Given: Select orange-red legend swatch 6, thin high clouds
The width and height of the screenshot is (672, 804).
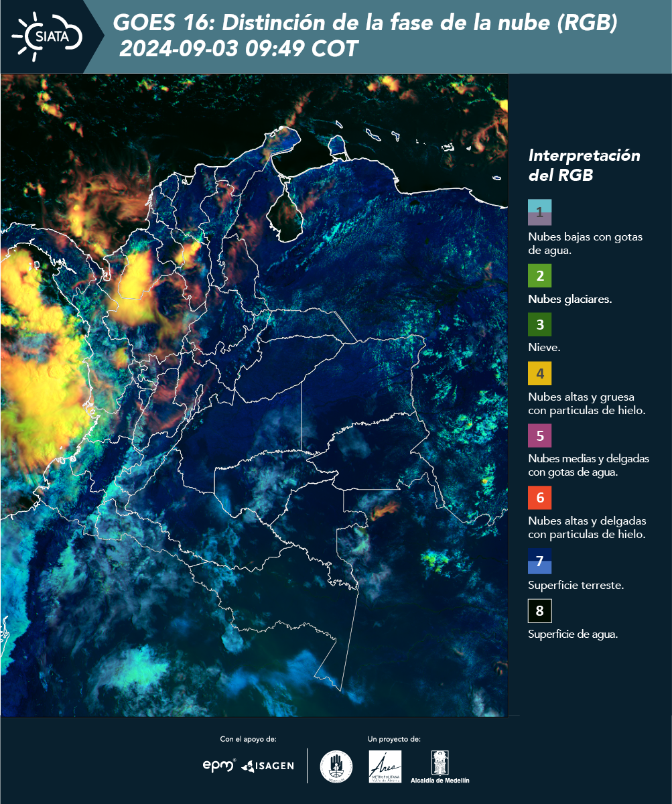Looking at the screenshot, I should coord(539,498).
